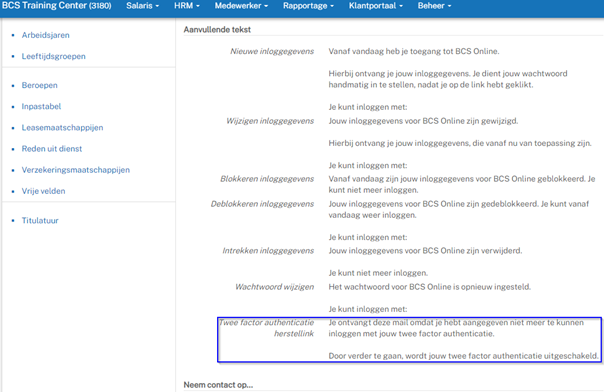Click text 'Hierbij ontvang je jouw inloggegevens, die vanaf nu...'
The height and width of the screenshot is (392, 604).
460,143
